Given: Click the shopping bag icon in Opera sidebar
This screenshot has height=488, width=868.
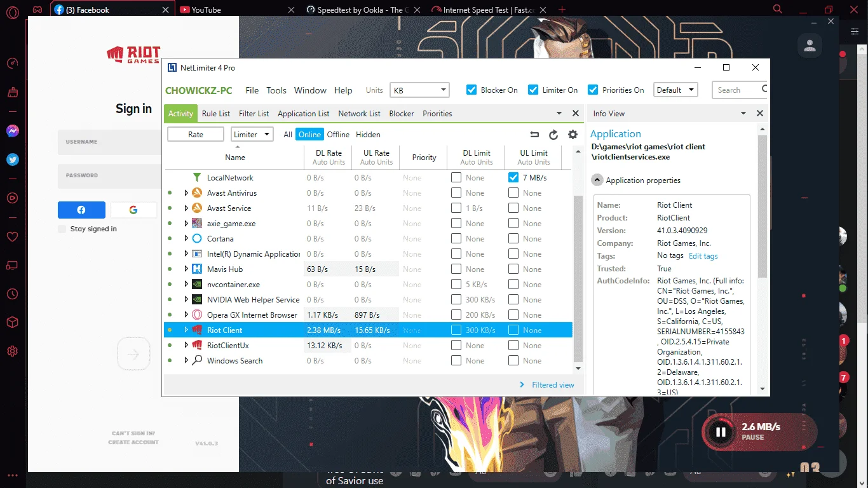Looking at the screenshot, I should coord(13,93).
